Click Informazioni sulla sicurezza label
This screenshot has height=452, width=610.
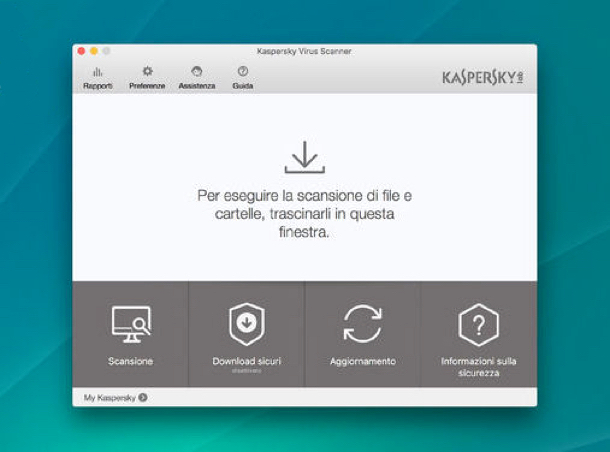click(x=479, y=367)
